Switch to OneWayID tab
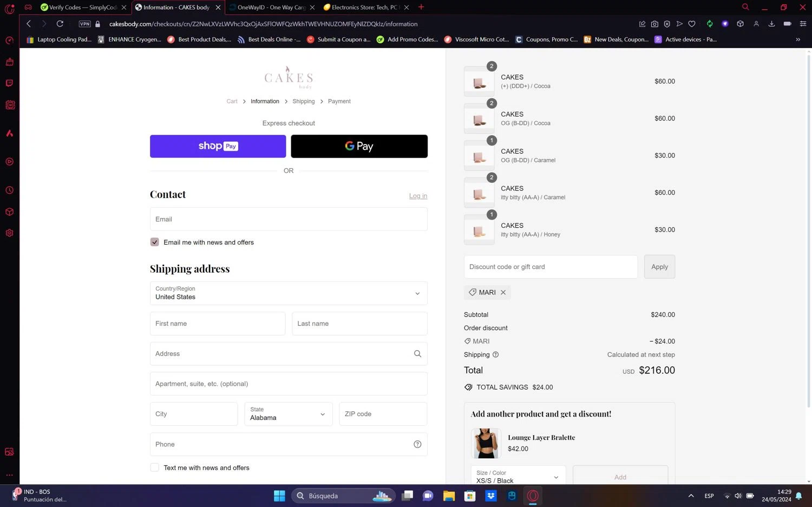The height and width of the screenshot is (507, 812). point(271,8)
